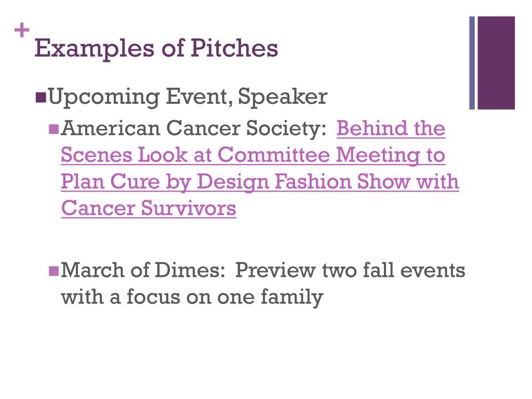The width and height of the screenshot is (532, 399).
Task: Open the 'Cancer Survivors' link text
Action: (149, 208)
